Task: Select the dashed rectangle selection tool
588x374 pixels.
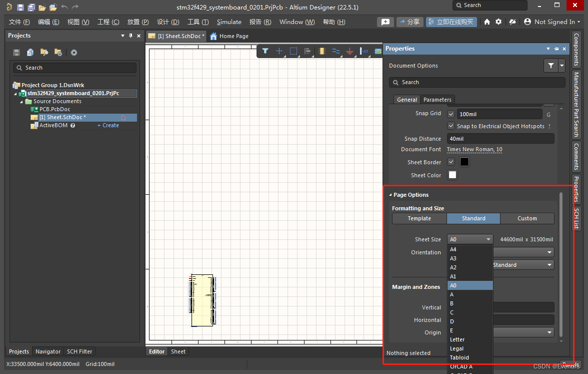Action: coord(293,51)
